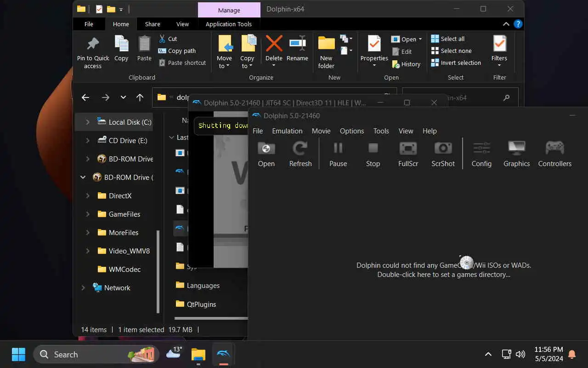Select Video_WMV8 folder in tree
This screenshot has height=368, width=588.
point(124,251)
